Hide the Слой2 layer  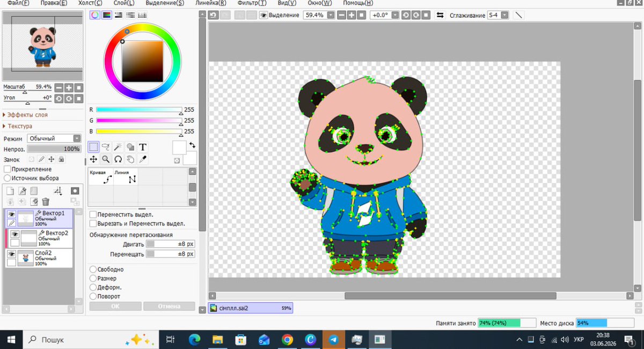(x=11, y=254)
